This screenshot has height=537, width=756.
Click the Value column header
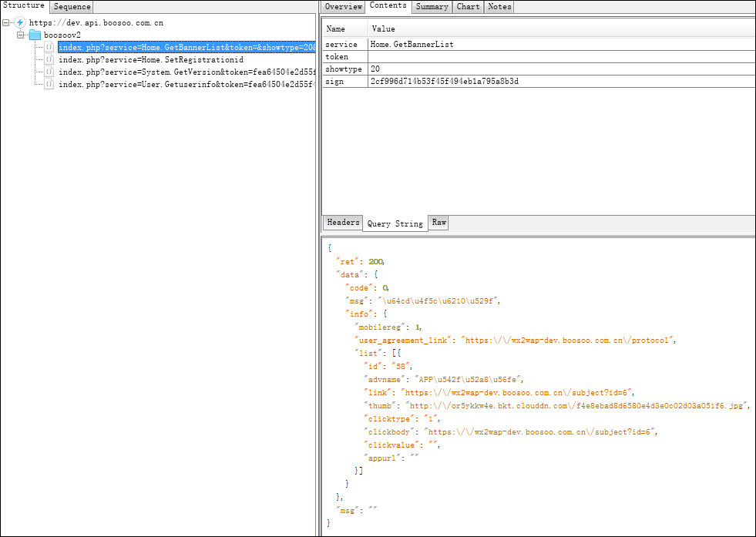[x=562, y=29]
